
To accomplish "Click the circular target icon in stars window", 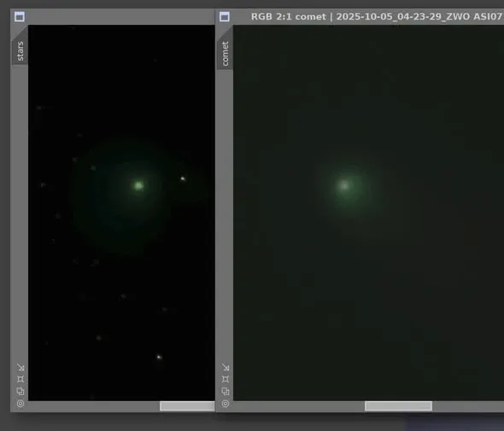I will (21, 404).
